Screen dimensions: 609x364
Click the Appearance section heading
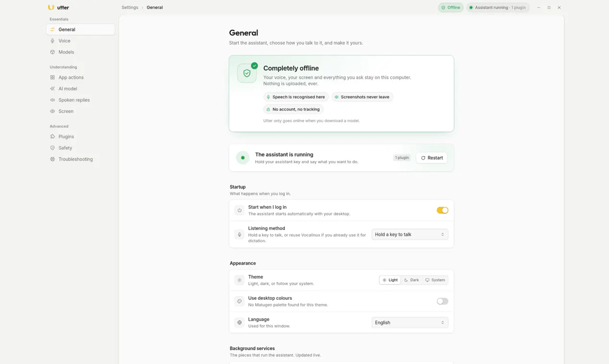tap(243, 263)
